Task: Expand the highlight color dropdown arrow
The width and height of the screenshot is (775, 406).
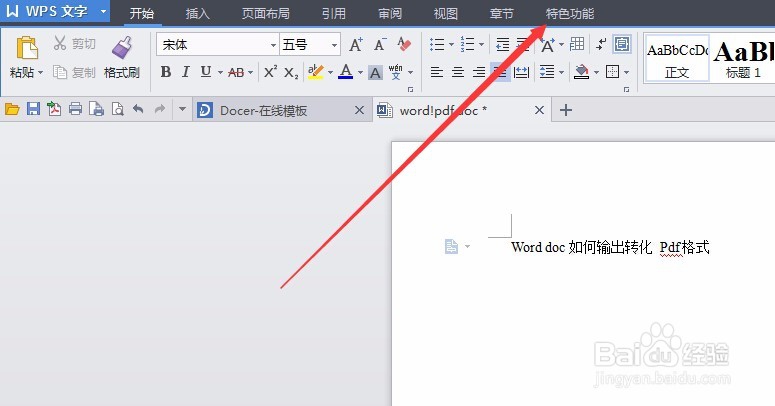Action: pyautogui.click(x=330, y=73)
